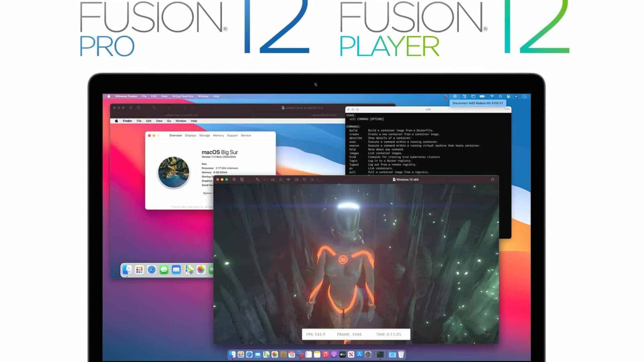Click the Apple logo in the guest macOS menu bar
The height and width of the screenshot is (362, 644).
click(x=116, y=121)
